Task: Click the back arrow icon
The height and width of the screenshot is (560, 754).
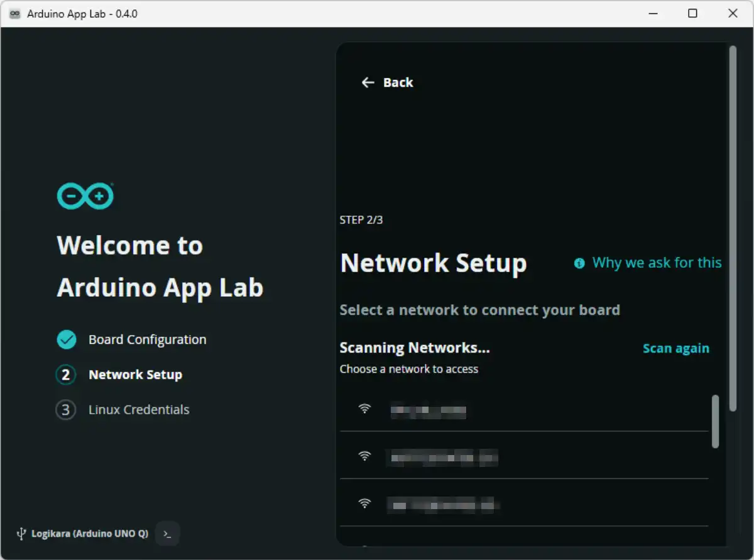Action: tap(368, 82)
